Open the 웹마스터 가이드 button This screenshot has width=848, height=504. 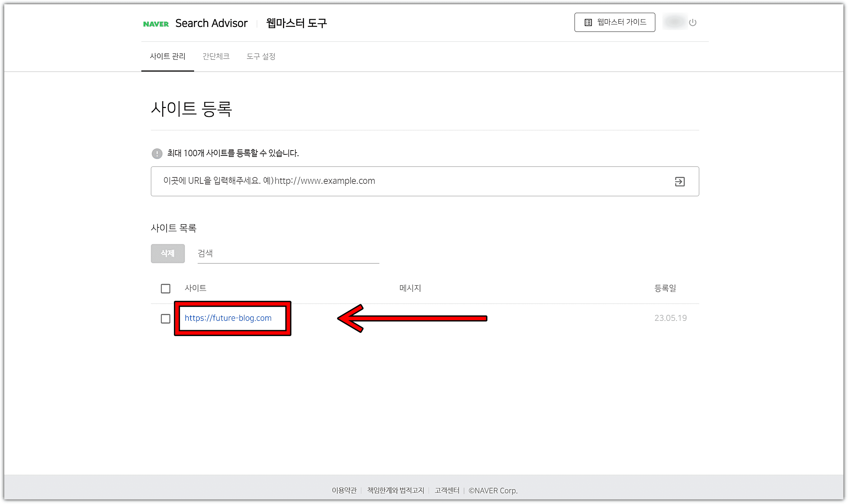click(x=615, y=22)
